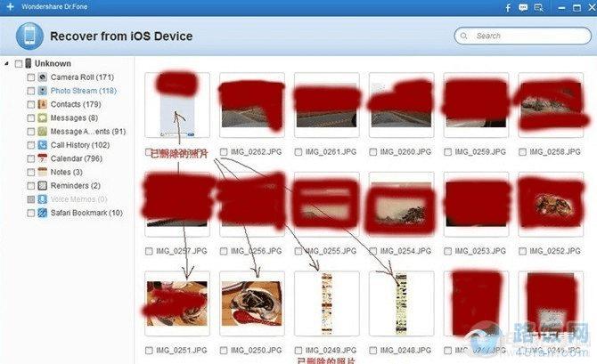Select the Contacts category icon
597x364 pixels.
pos(43,104)
